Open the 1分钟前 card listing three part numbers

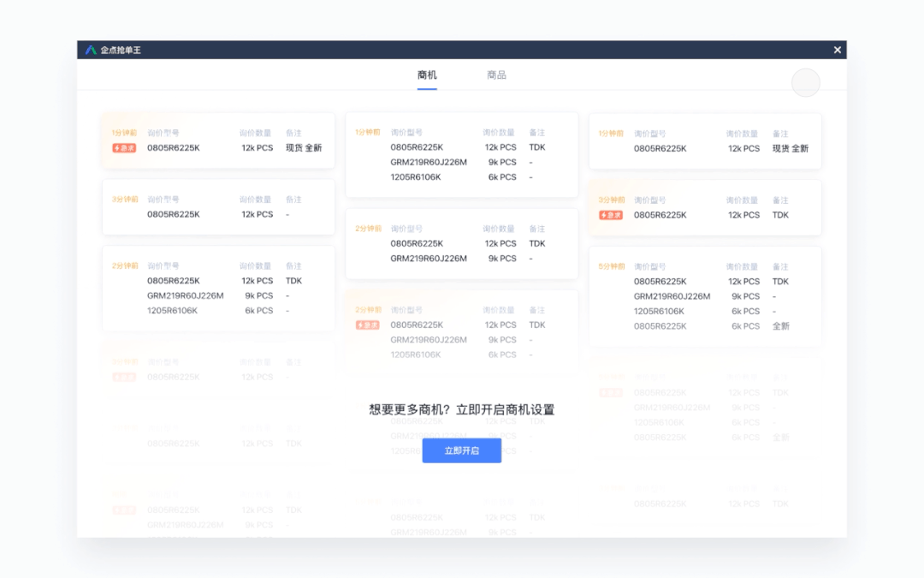[x=462, y=154]
